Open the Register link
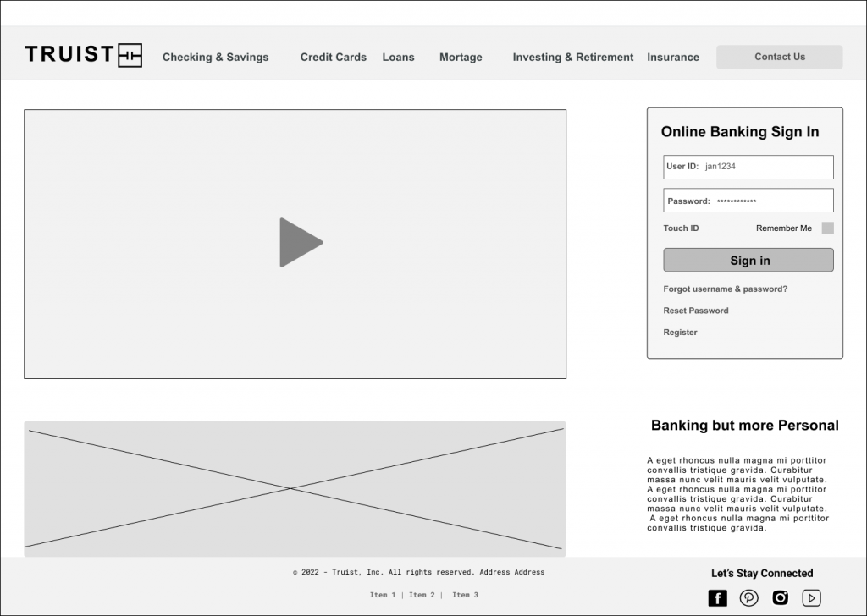867x616 pixels. tap(680, 333)
